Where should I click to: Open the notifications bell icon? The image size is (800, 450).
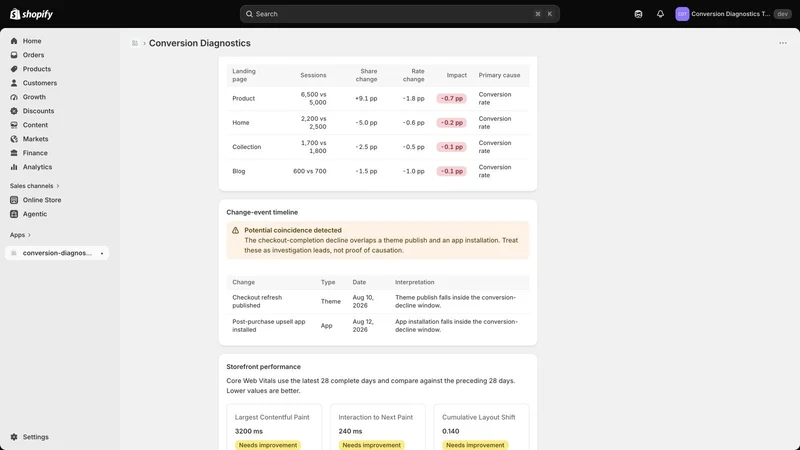(660, 14)
